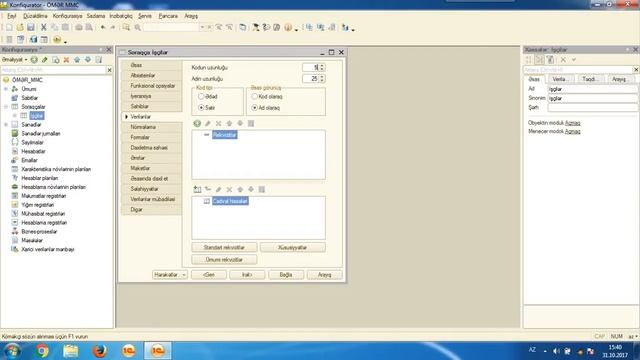Select the Kod olaraq radio option
Viewport: 640px width, 360px height.
tap(254, 97)
